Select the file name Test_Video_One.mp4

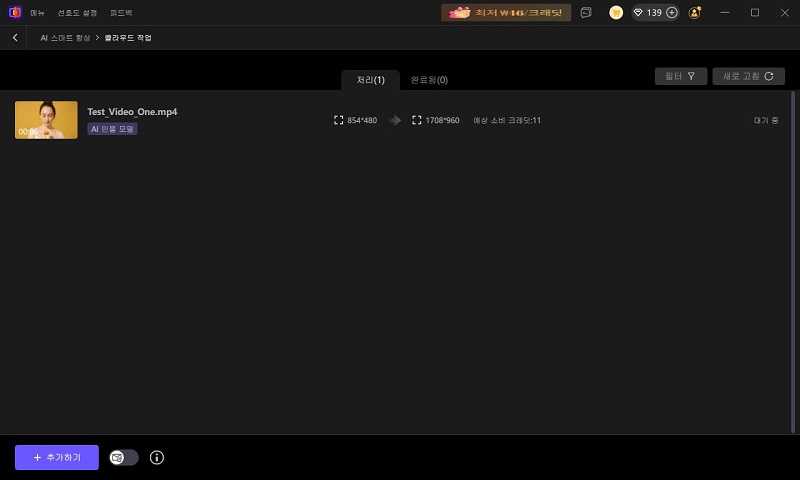coord(132,112)
